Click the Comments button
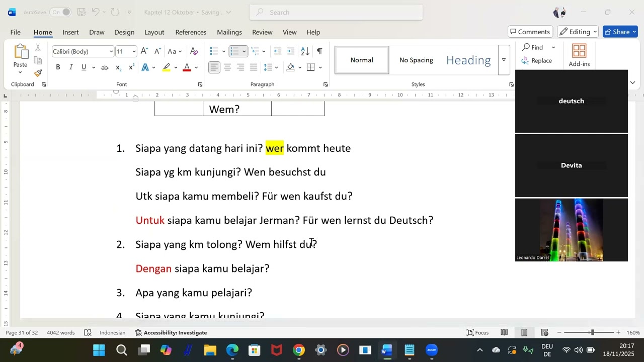Viewport: 644px width, 362px height. [530, 32]
